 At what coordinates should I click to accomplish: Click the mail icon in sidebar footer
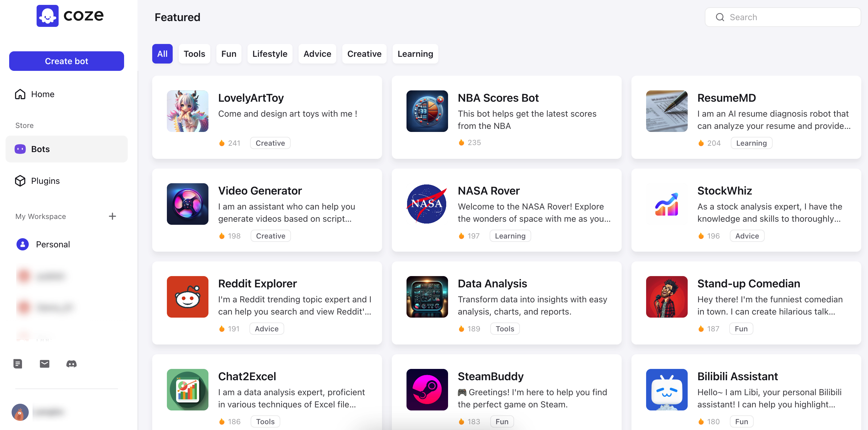(45, 364)
